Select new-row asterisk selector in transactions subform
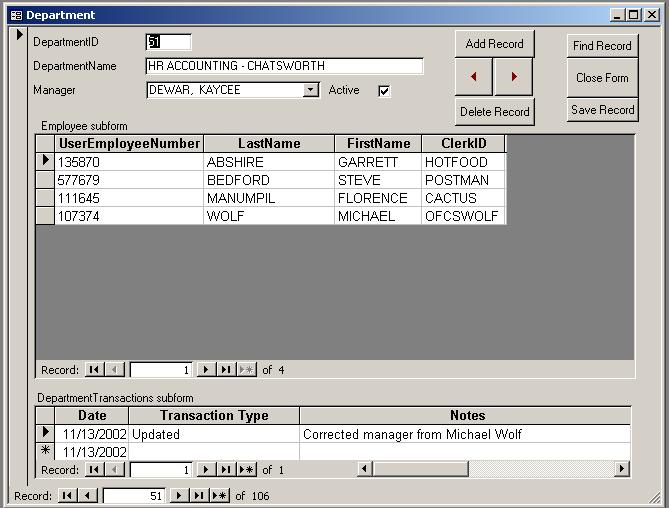 tap(45, 451)
